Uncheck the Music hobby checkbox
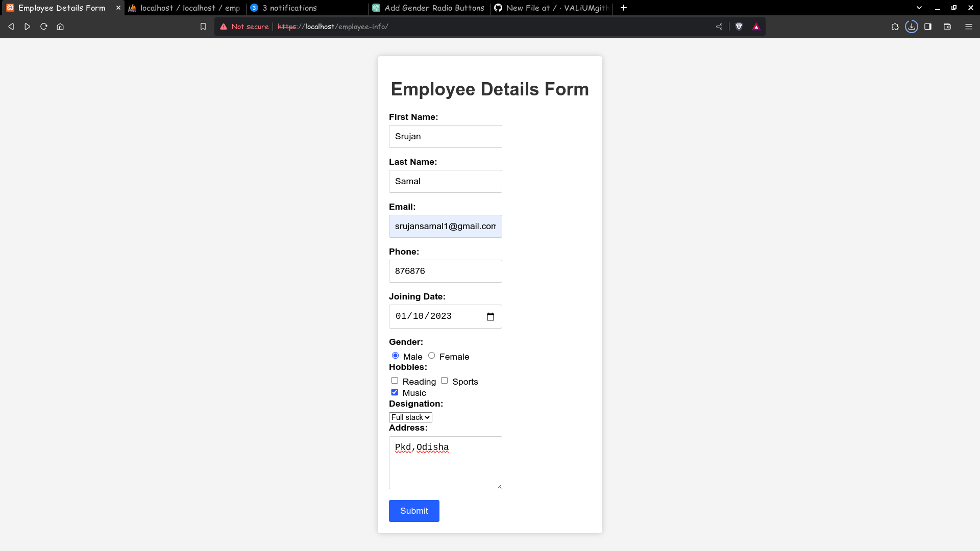Image resolution: width=980 pixels, height=551 pixels. click(394, 392)
